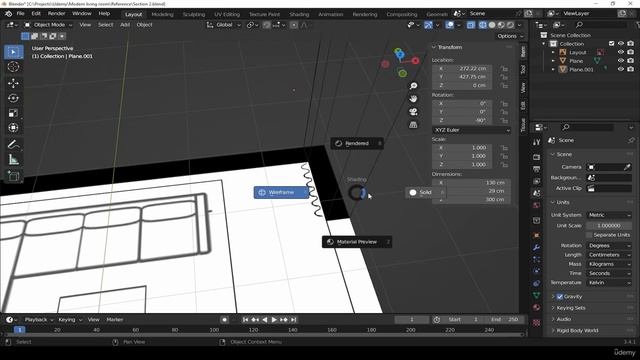
Task: Switch to wireframe shading in header
Action: tap(483, 25)
